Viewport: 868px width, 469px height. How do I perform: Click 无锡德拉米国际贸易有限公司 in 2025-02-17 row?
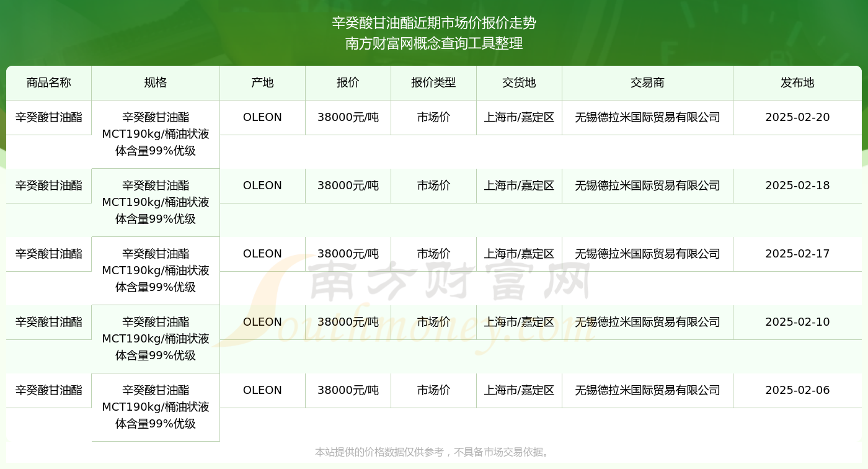click(x=647, y=254)
